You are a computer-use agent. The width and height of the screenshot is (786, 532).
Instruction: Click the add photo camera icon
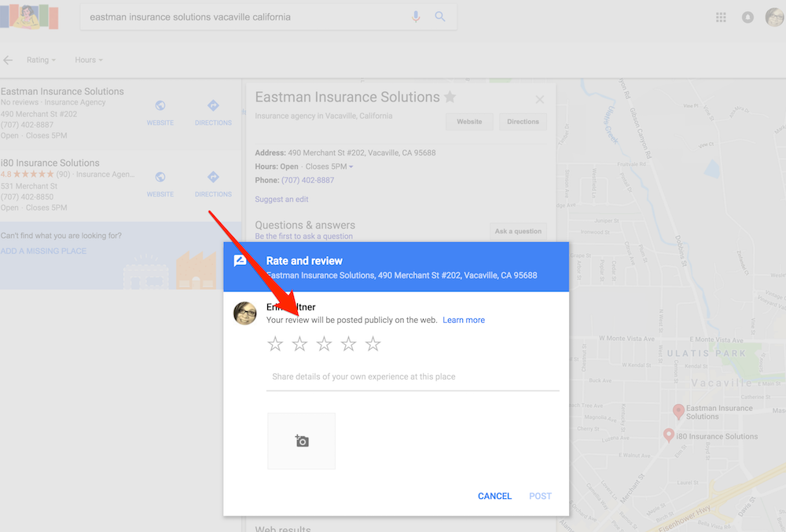[x=301, y=441]
